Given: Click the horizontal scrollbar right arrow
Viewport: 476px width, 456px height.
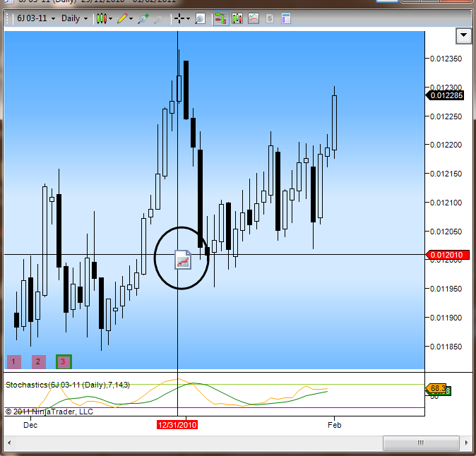Looking at the screenshot, I should tap(467, 443).
